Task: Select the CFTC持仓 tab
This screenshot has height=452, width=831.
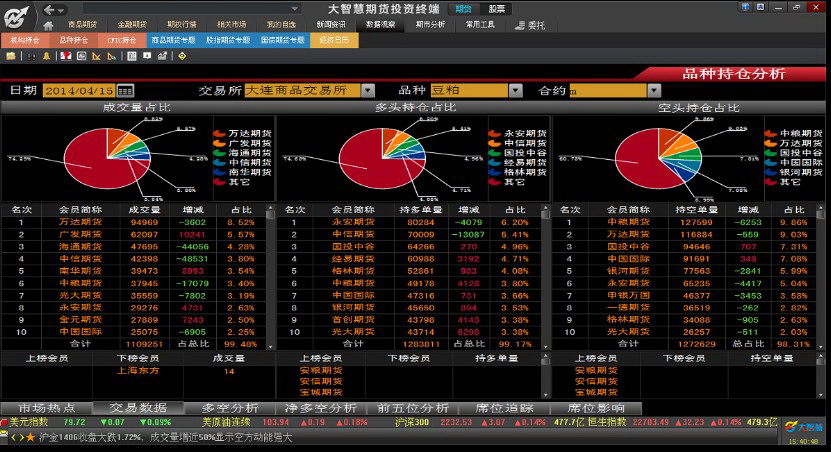Action: click(x=121, y=40)
